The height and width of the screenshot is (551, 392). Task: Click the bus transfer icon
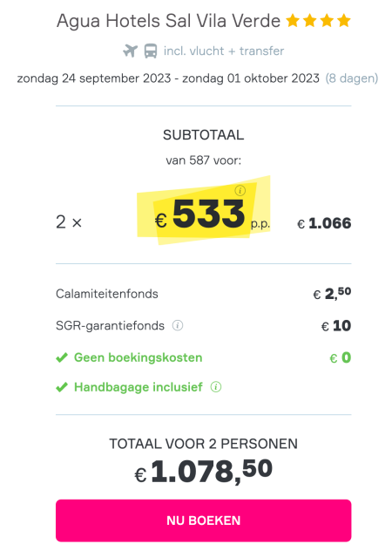pyautogui.click(x=151, y=51)
